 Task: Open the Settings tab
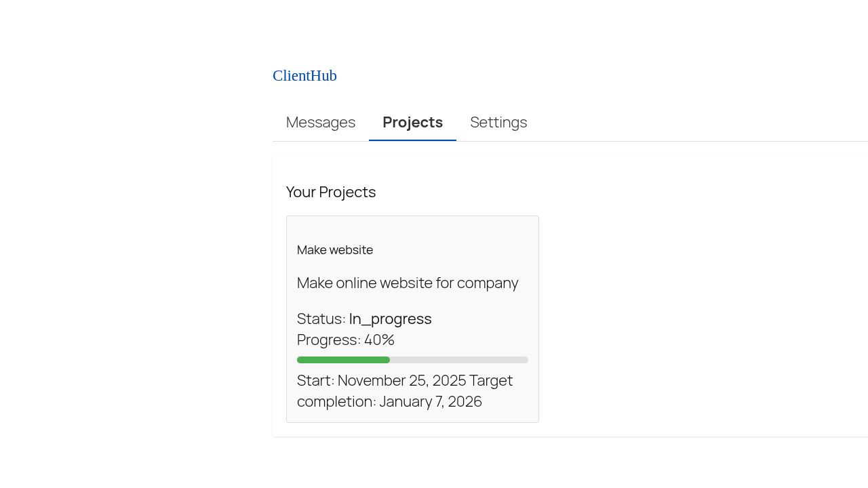point(498,123)
